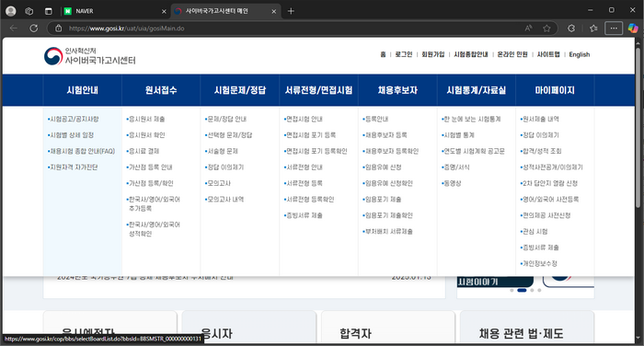Open the 채용후보자 main menu
Screen dimensions: 644x346
(397, 90)
